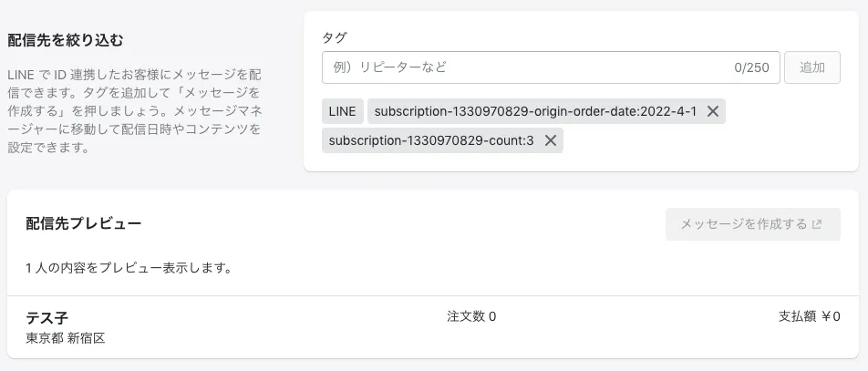The image size is (868, 371).
Task: Click external link icon on メッセージを作成する
Action: point(817,224)
